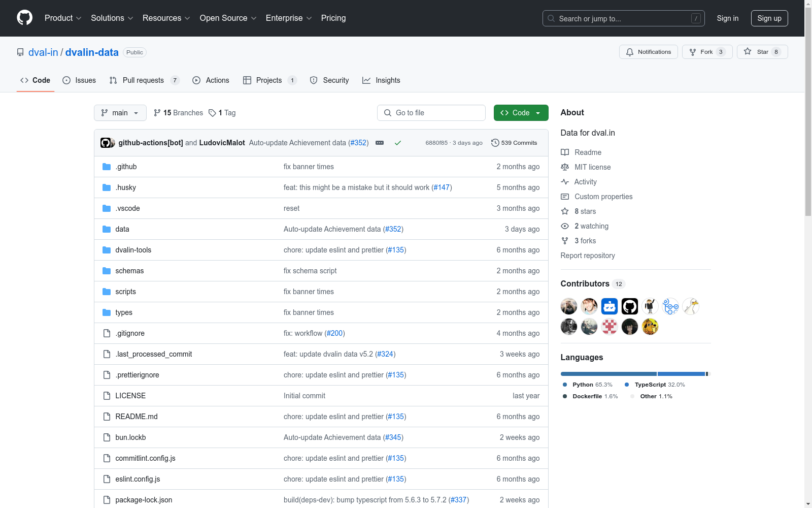Open the green Code dropdown button
This screenshot has height=508, width=812.
tap(521, 113)
